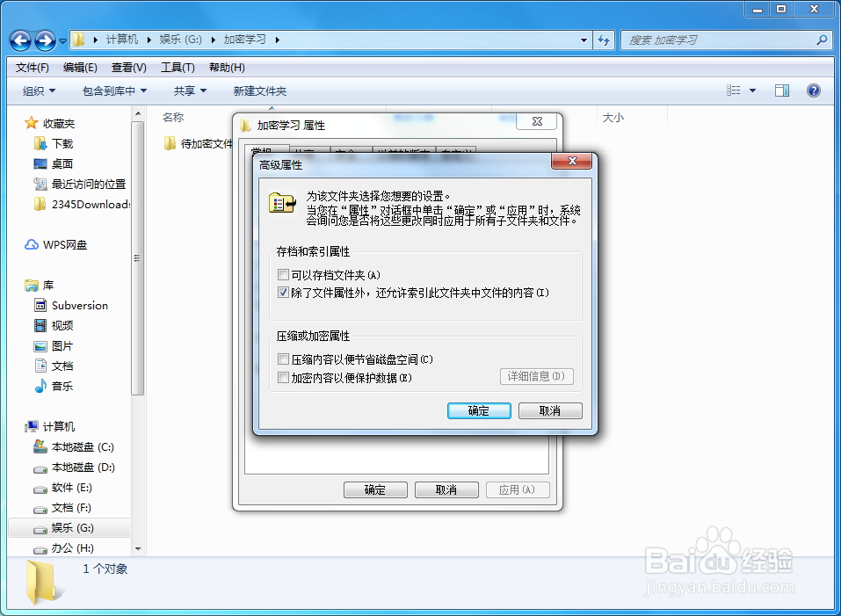Open the 下载 folder in favorites
Image resolution: width=841 pixels, height=616 pixels.
pyautogui.click(x=64, y=142)
